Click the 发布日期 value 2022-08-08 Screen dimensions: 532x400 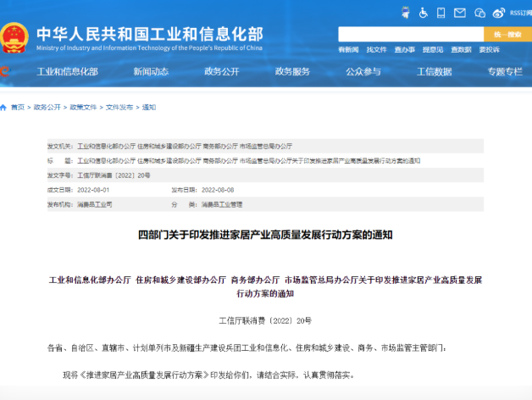(x=218, y=190)
